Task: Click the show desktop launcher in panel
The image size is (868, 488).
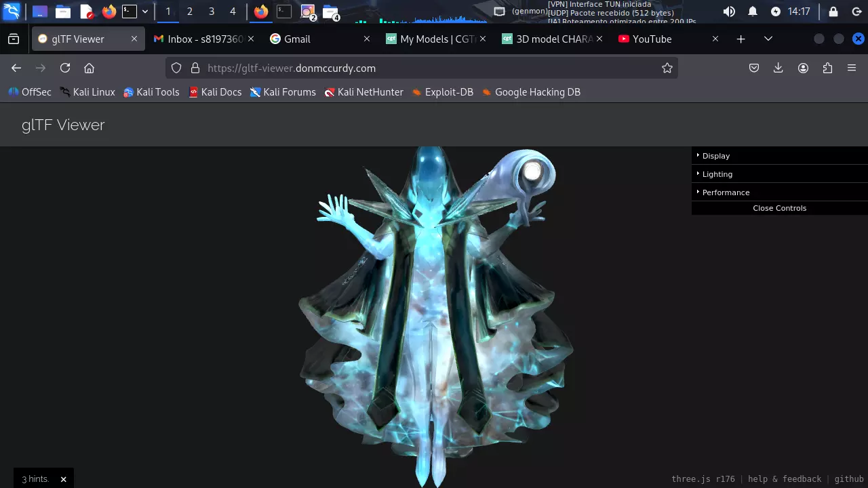Action: [x=40, y=12]
